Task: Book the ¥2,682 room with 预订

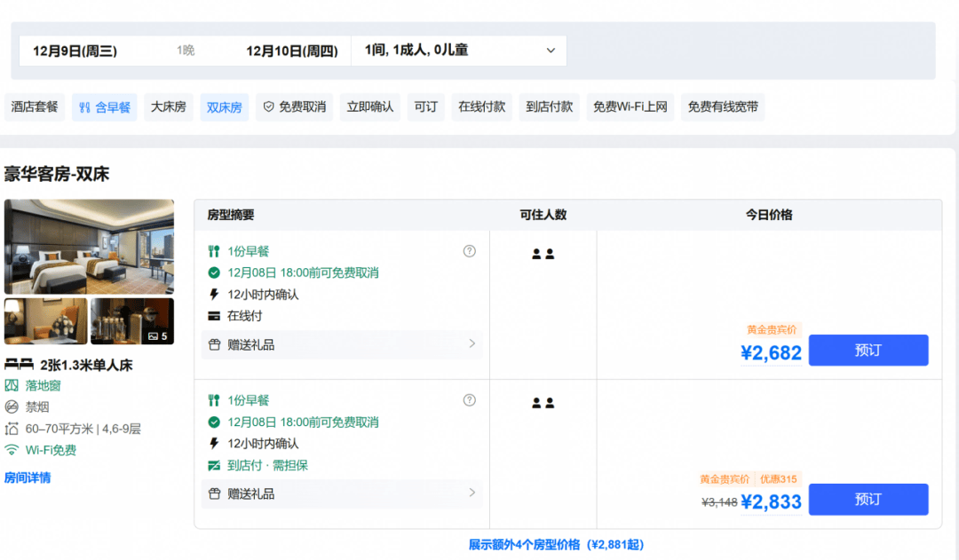Action: [x=868, y=351]
